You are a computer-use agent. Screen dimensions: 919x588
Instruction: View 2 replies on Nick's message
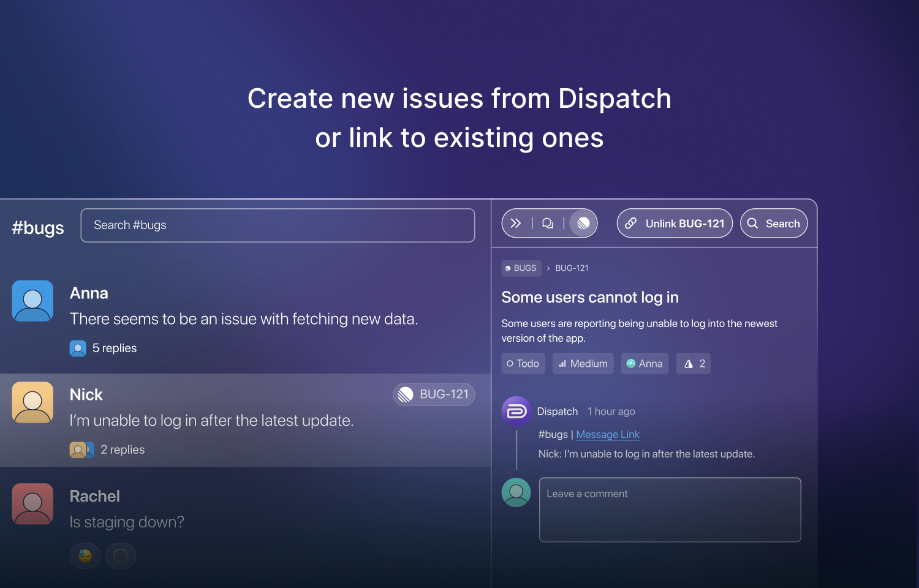123,450
